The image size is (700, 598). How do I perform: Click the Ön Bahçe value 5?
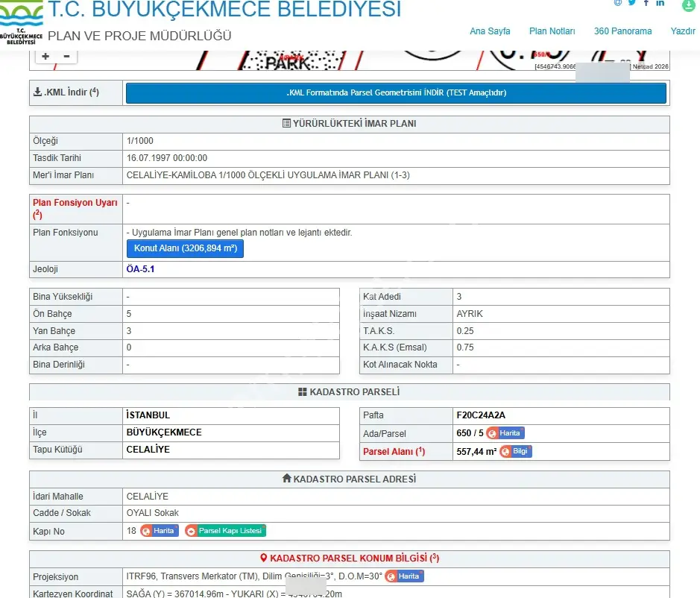[128, 313]
